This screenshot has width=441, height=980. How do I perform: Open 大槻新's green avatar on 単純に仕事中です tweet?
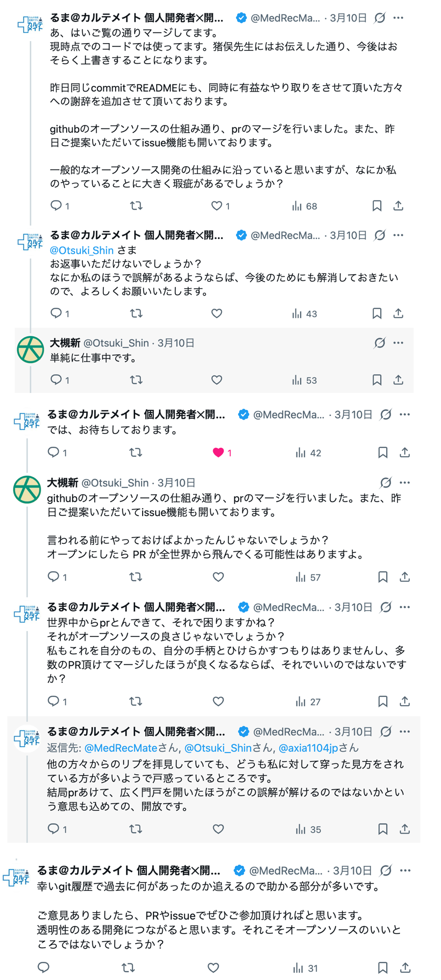(x=30, y=349)
